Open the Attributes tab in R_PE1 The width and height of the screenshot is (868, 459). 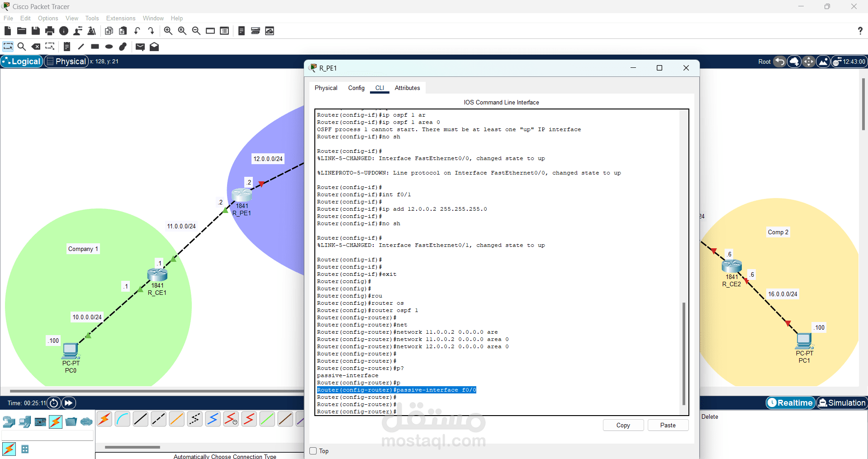408,88
